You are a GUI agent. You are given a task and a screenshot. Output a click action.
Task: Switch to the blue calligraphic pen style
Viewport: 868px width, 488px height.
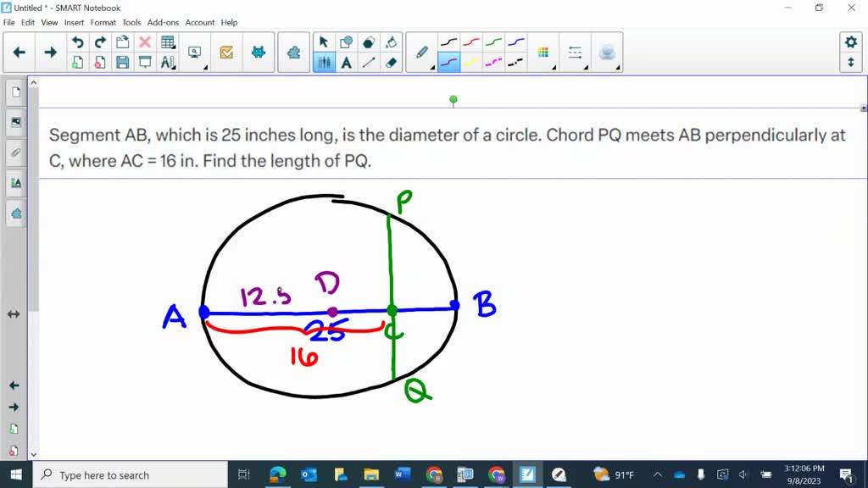(449, 62)
